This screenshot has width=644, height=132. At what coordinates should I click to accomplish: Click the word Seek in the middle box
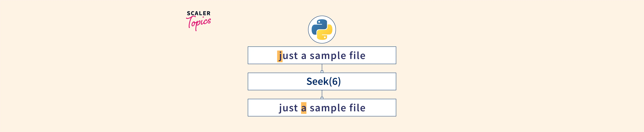point(317,81)
